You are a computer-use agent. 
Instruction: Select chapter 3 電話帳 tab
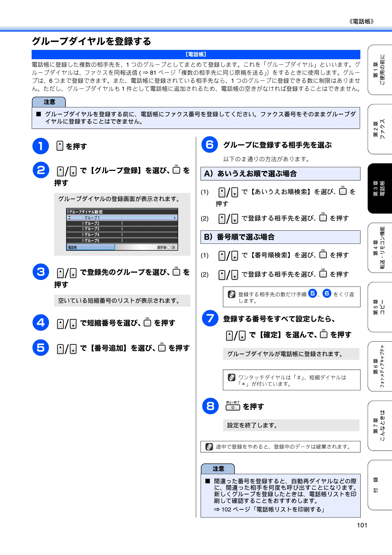(380, 188)
